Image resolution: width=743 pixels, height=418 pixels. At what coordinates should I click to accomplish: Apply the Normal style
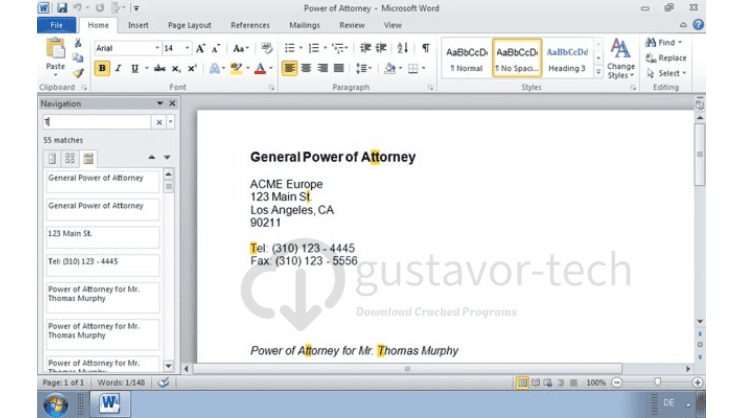tap(467, 59)
